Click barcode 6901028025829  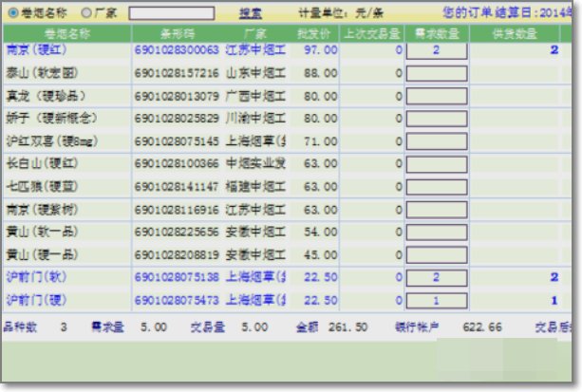pos(177,119)
